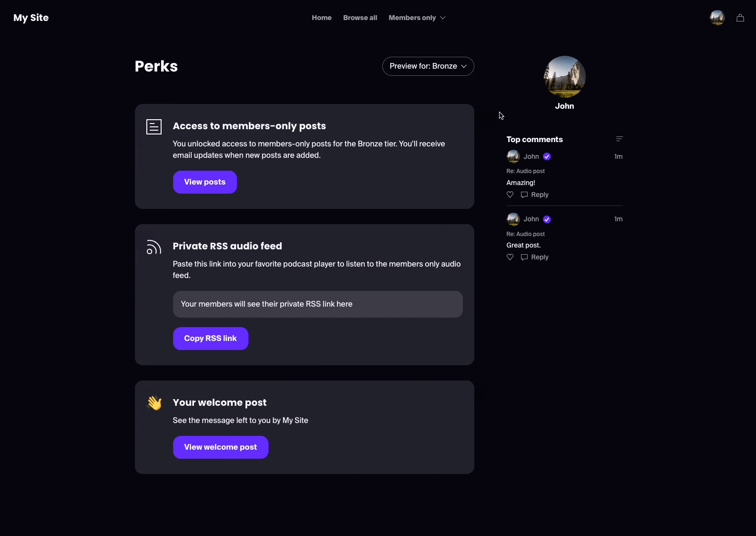Screen dimensions: 756x536
Task: Click John's verified badge in the first comment
Action: pyautogui.click(x=547, y=156)
